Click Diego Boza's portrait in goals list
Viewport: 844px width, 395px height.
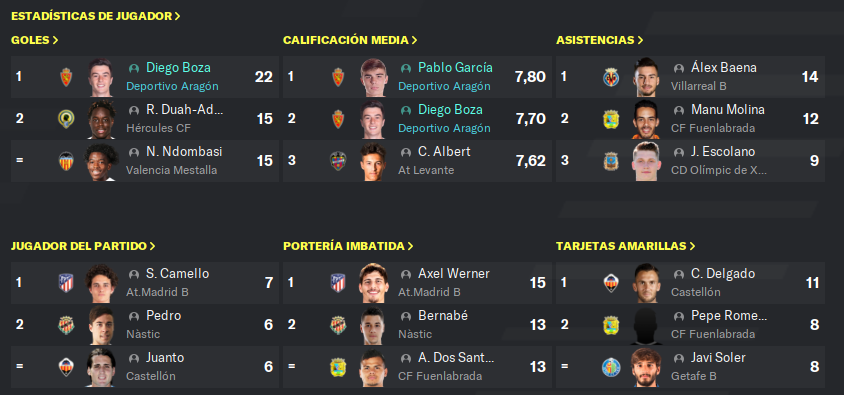pos(101,77)
